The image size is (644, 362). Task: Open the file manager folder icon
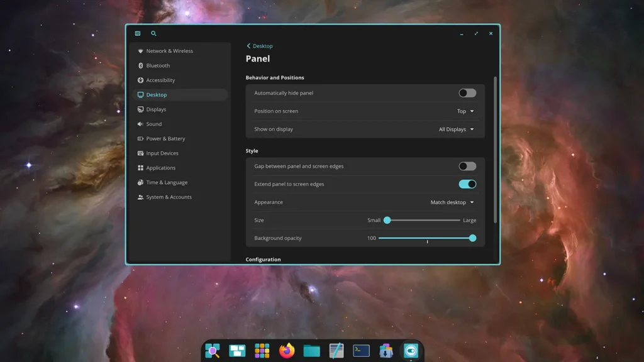pyautogui.click(x=311, y=351)
